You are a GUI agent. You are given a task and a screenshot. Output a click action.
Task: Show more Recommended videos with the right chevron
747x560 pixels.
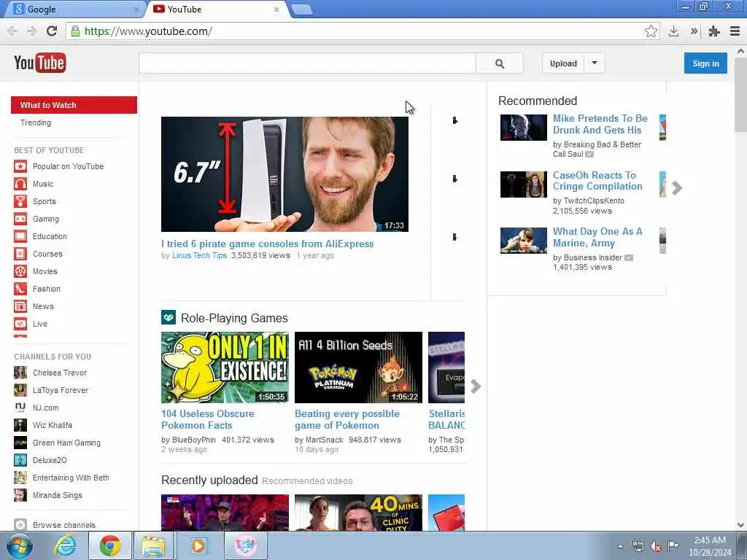[x=676, y=188]
